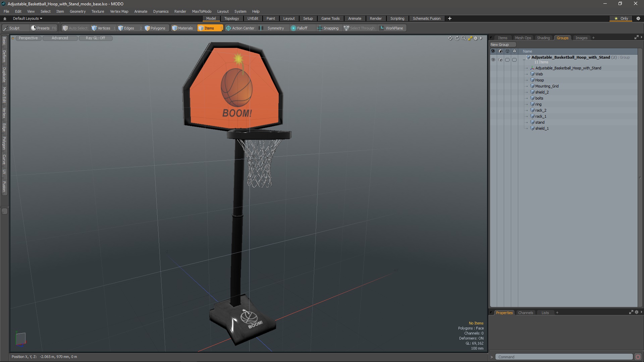Click the WorkPlane toolbar button

pos(391,28)
